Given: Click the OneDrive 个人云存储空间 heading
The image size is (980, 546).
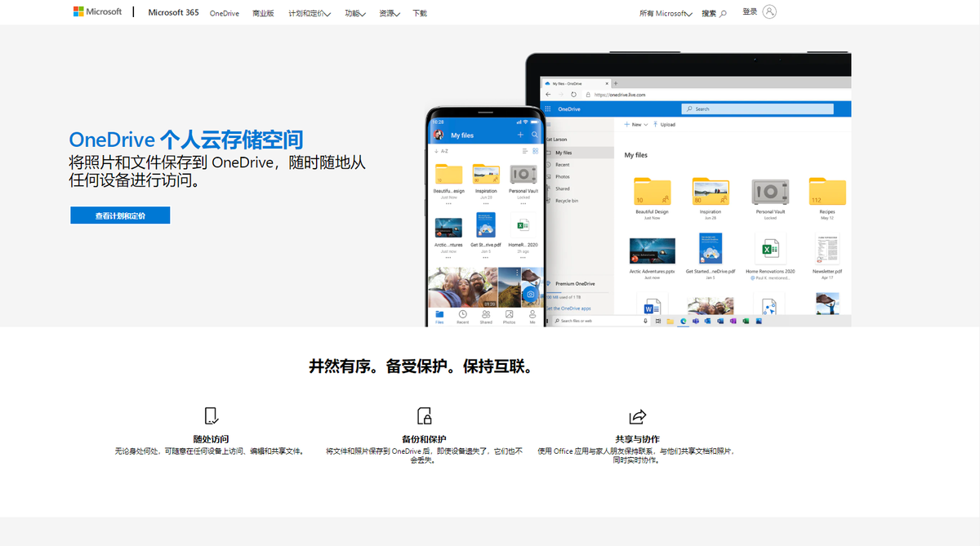Looking at the screenshot, I should pos(186,138).
